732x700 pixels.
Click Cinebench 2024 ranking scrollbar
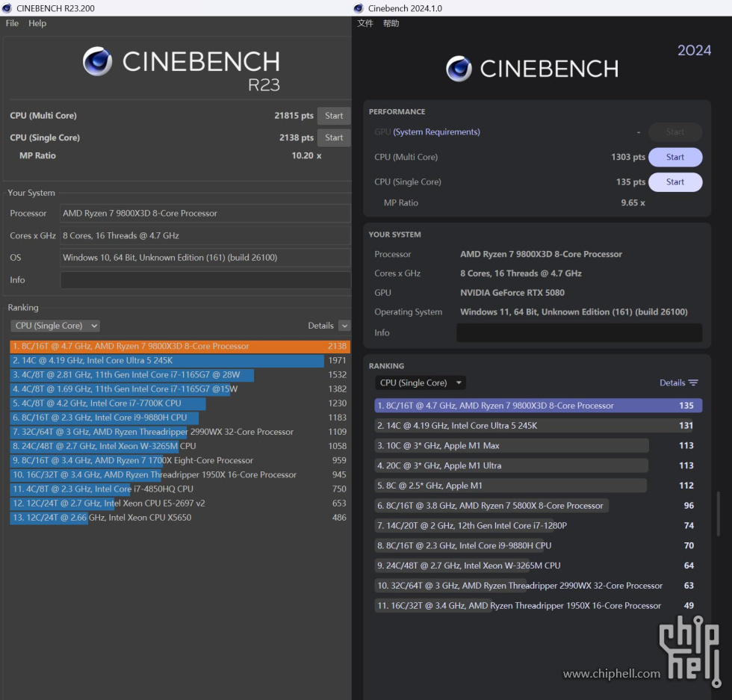(x=718, y=514)
